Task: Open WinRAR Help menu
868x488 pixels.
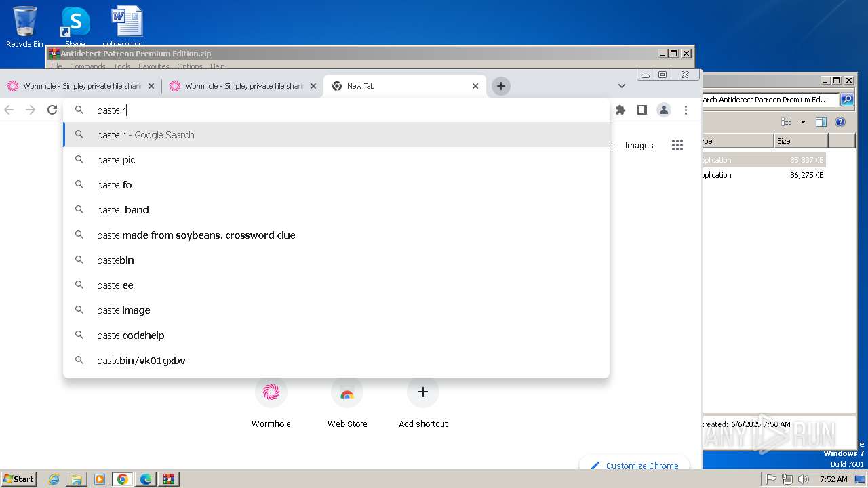Action: 217,66
